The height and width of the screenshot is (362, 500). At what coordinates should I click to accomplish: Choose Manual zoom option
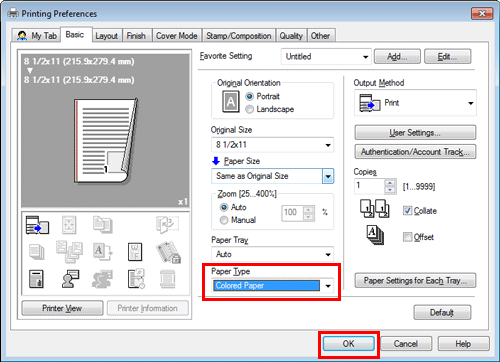(224, 220)
